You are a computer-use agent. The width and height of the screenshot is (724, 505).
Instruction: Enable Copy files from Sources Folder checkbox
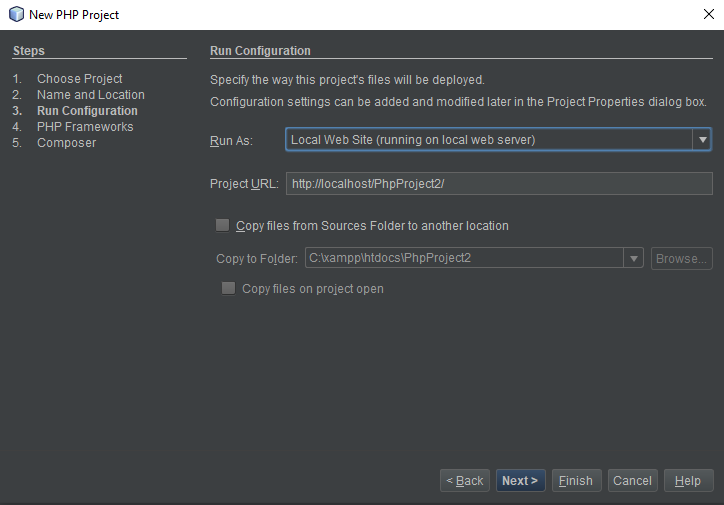coord(223,225)
